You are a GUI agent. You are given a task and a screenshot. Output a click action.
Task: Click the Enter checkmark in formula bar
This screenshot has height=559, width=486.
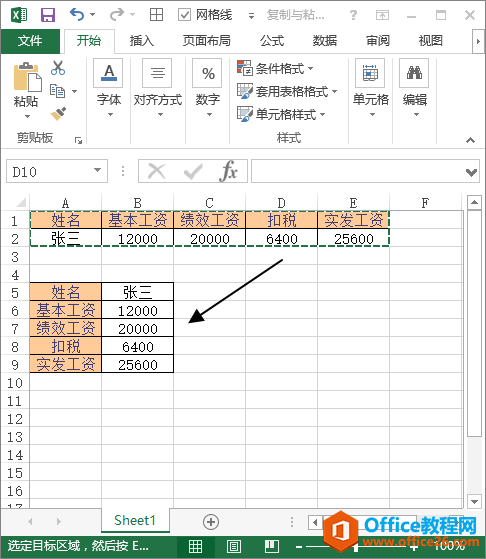193,171
